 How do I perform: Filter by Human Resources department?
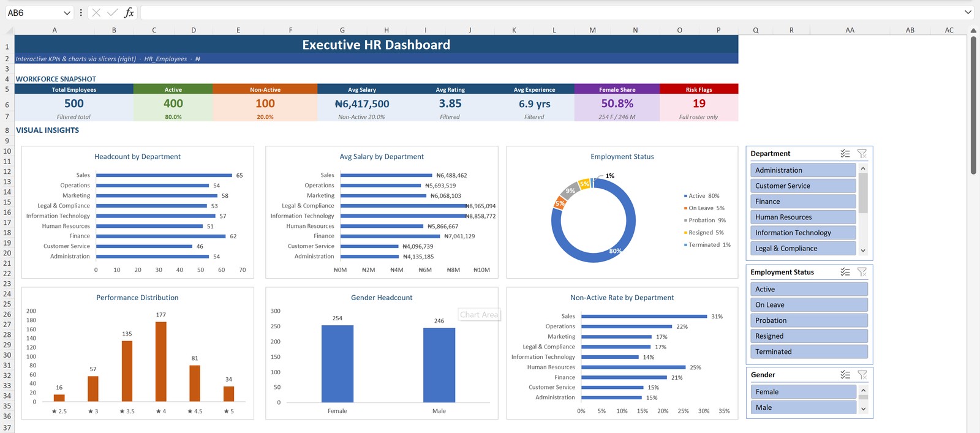pyautogui.click(x=803, y=217)
